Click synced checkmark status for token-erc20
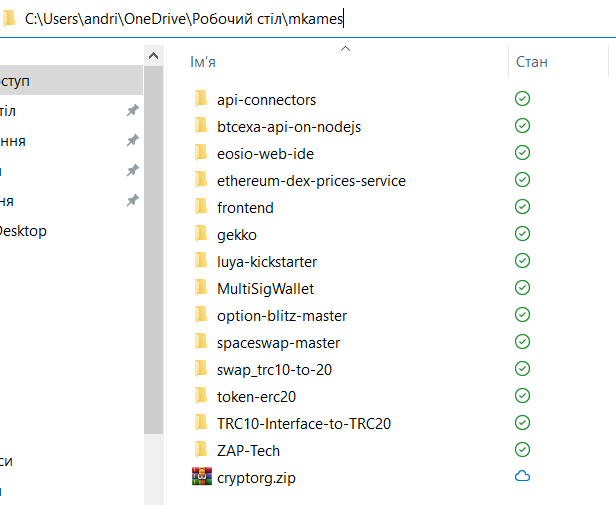616x505 pixels. [522, 396]
